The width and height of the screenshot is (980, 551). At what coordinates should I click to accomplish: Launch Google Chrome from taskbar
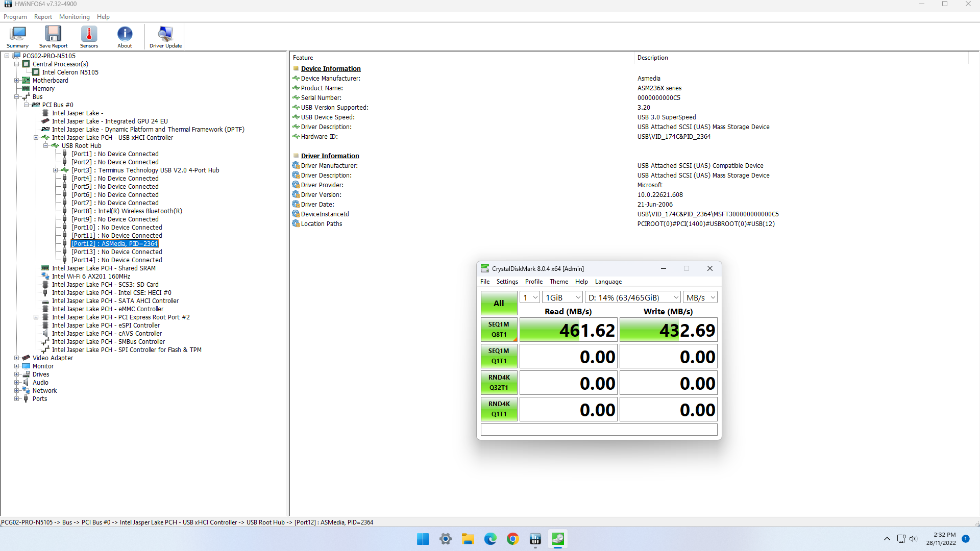point(513,539)
